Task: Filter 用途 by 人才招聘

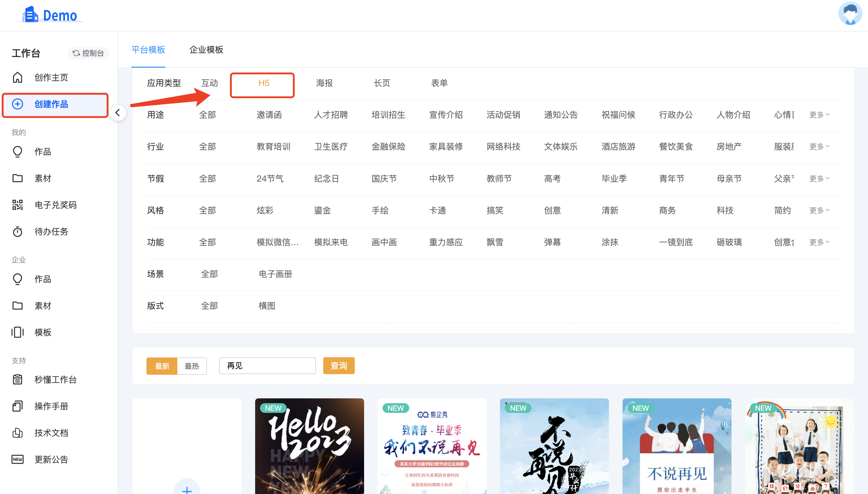Action: click(331, 115)
